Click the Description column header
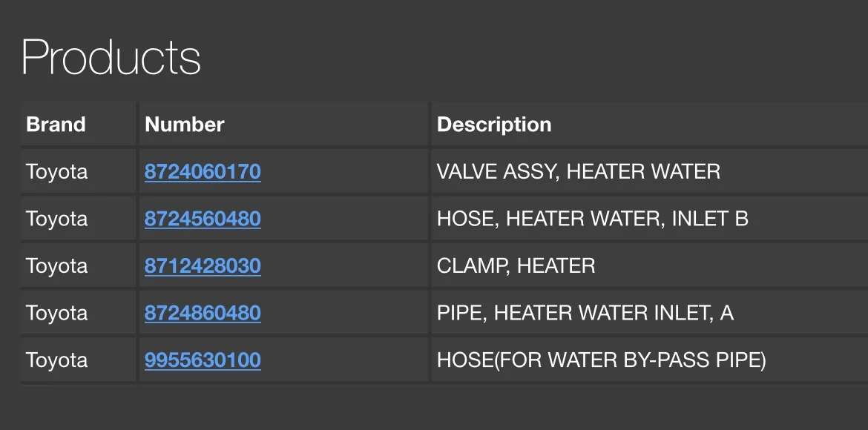This screenshot has width=868, height=430. coord(494,124)
